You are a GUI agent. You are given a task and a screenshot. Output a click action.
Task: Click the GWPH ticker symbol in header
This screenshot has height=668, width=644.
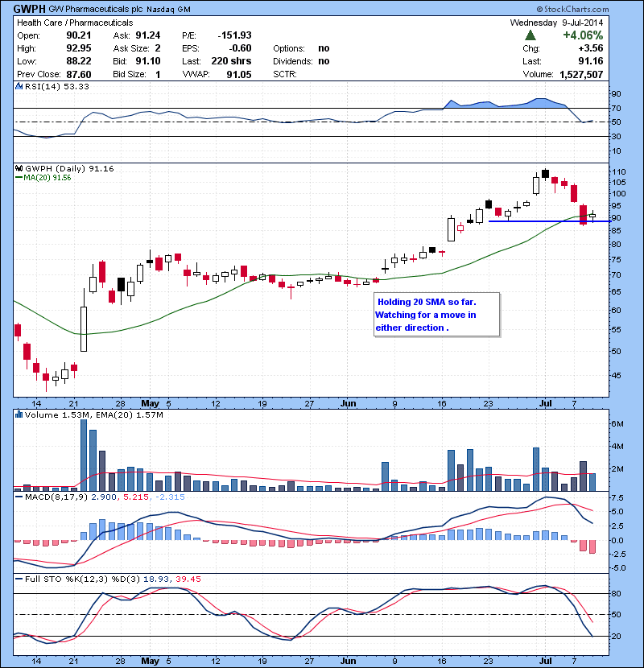click(29, 9)
